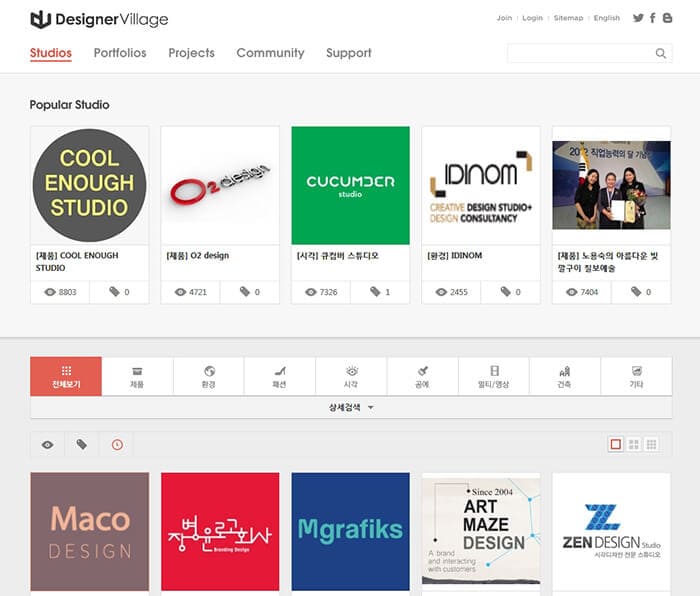The height and width of the screenshot is (596, 700).
Task: Select the 전체보기 category tab
Action: (x=66, y=376)
